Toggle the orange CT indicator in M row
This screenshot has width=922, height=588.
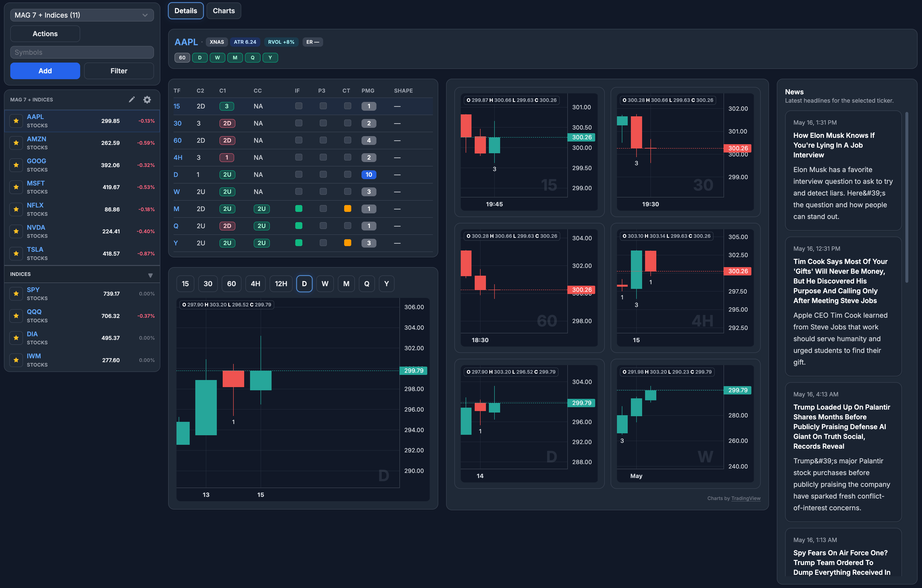click(348, 209)
